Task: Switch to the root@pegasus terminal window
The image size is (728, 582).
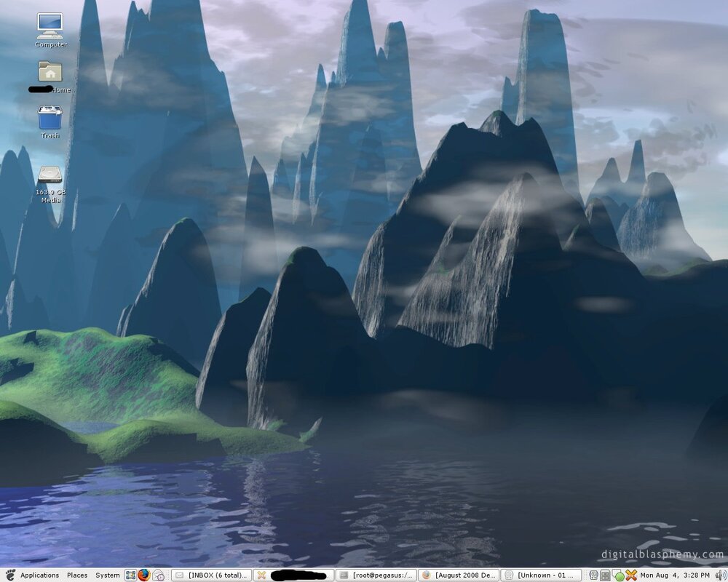Action: (376, 575)
